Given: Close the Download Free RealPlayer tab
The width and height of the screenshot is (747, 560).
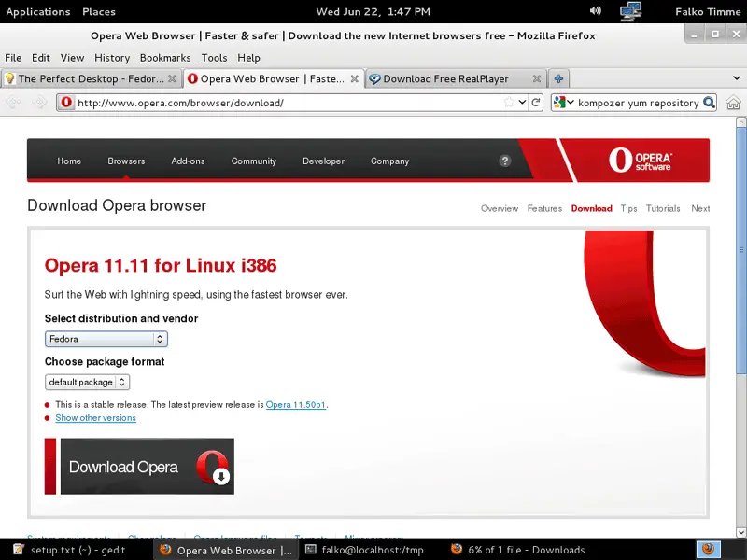Looking at the screenshot, I should tap(536, 78).
